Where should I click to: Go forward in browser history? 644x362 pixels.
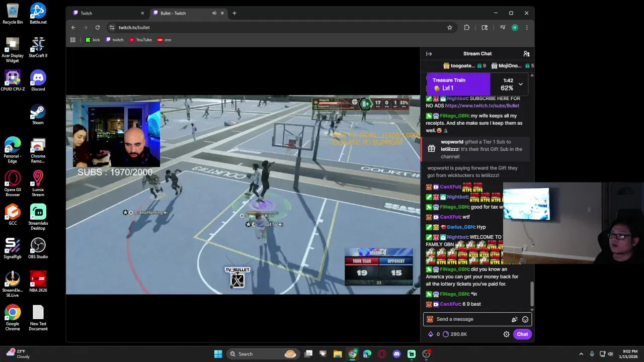pos(86,28)
